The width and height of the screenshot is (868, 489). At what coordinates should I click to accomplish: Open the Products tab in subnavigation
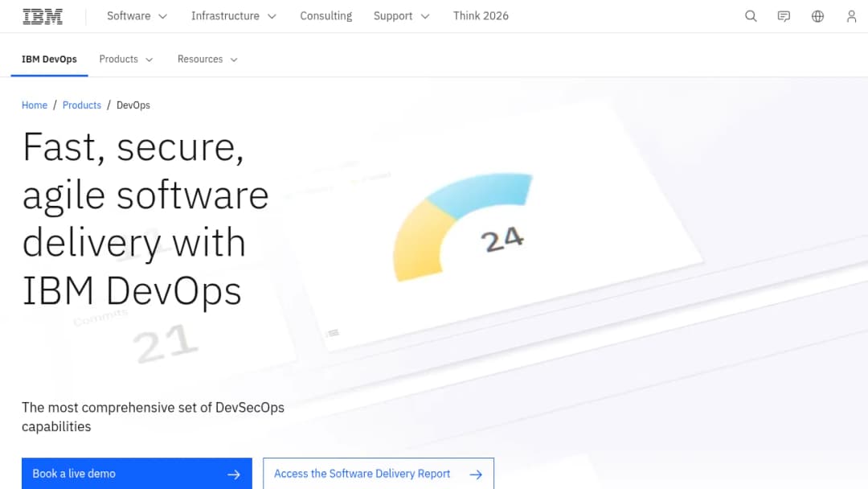(125, 60)
